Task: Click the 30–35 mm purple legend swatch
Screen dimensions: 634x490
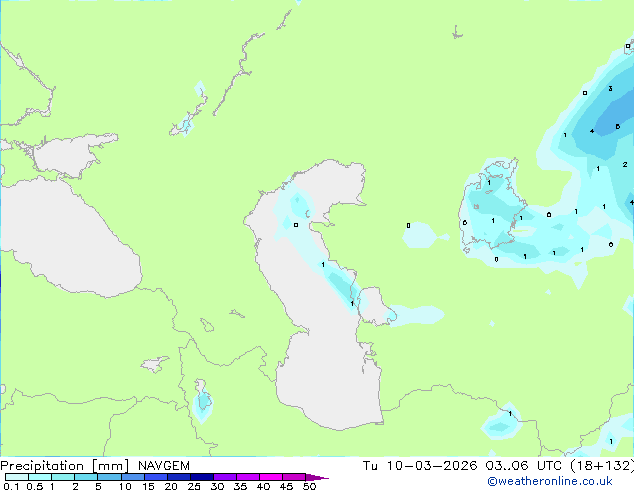Action: pos(225,477)
